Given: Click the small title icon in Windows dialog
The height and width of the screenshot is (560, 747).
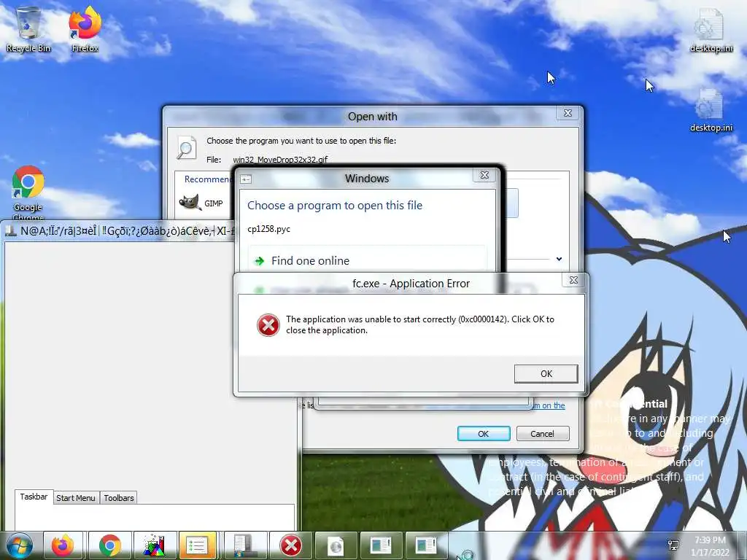Looking at the screenshot, I should [x=246, y=179].
